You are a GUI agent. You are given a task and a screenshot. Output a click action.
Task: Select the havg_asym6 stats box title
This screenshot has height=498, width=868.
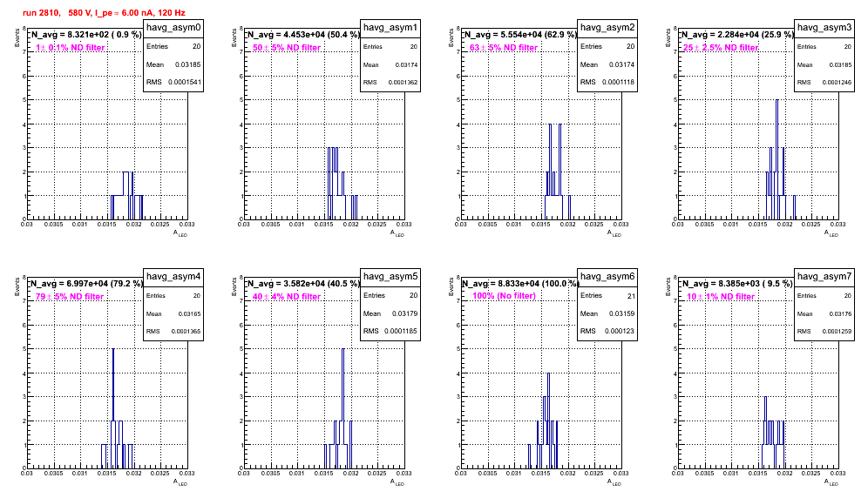[607, 277]
